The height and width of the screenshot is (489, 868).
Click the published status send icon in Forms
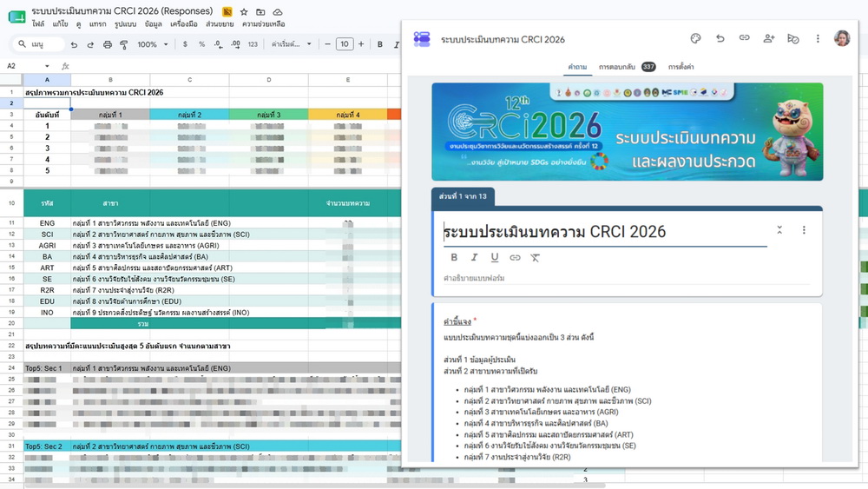click(x=792, y=39)
